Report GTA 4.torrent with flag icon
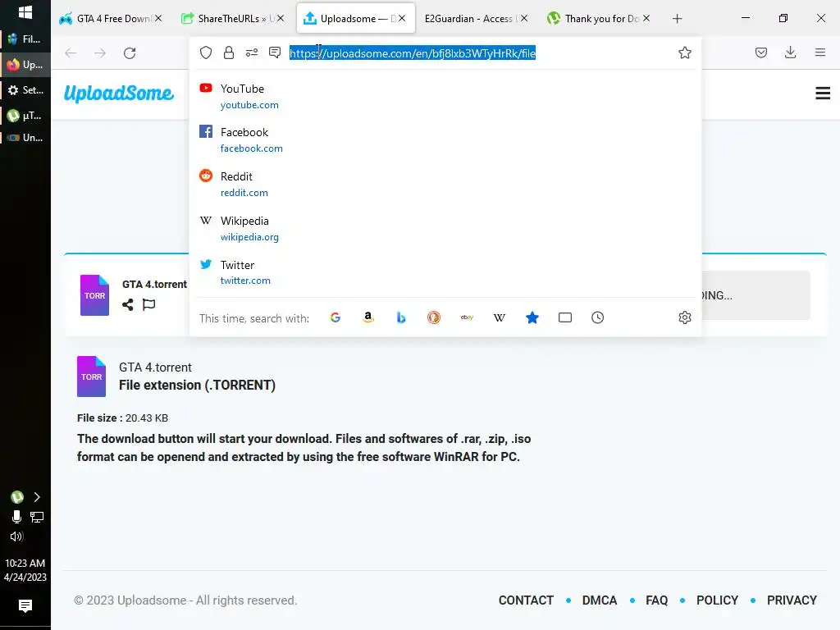Screen dimensions: 840x630 click(149, 305)
